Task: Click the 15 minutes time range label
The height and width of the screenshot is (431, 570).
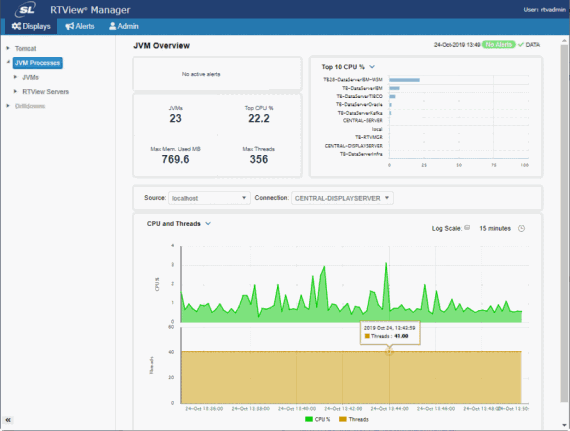Action: click(495, 229)
